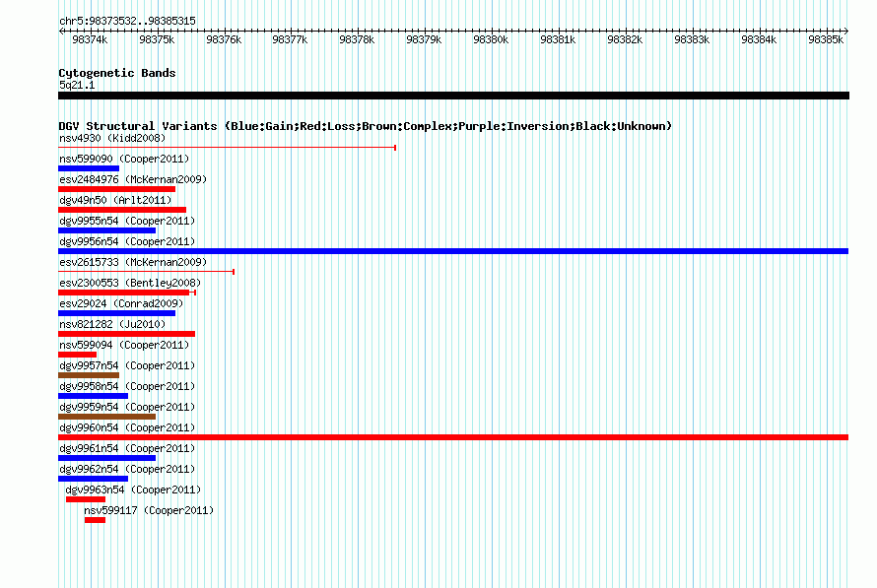Click the nsv4930 (Kidd2008) variant label

click(112, 138)
